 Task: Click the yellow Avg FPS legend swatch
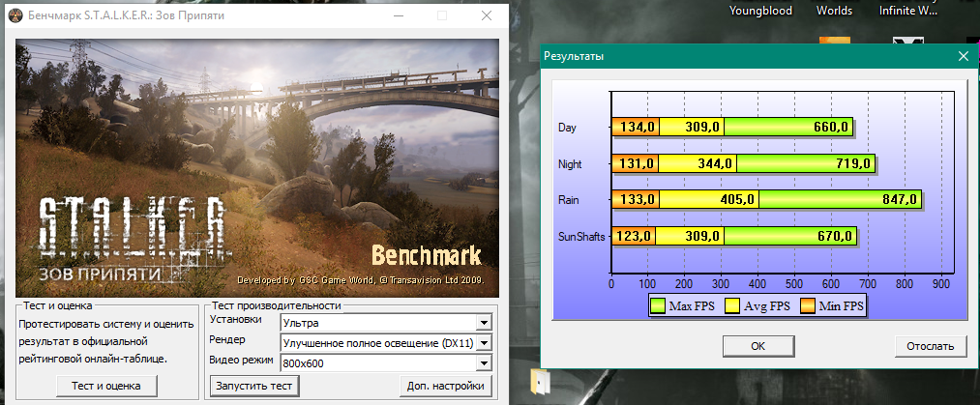coord(732,305)
